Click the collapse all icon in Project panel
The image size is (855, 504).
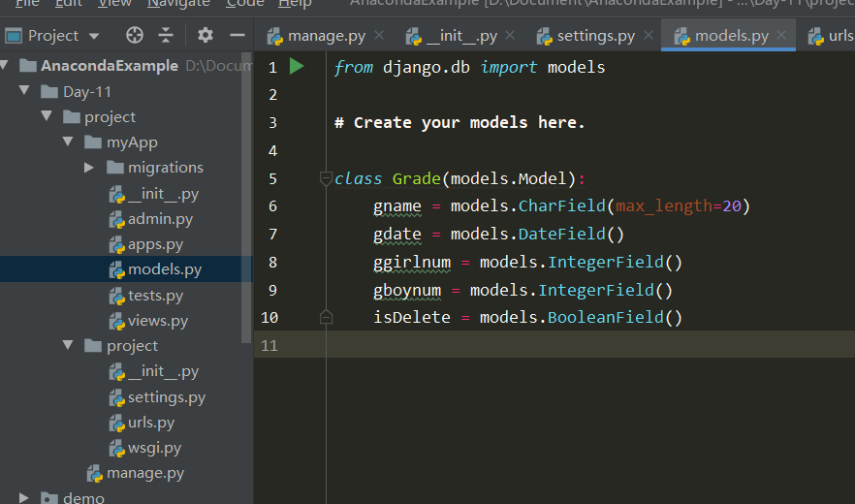point(166,36)
